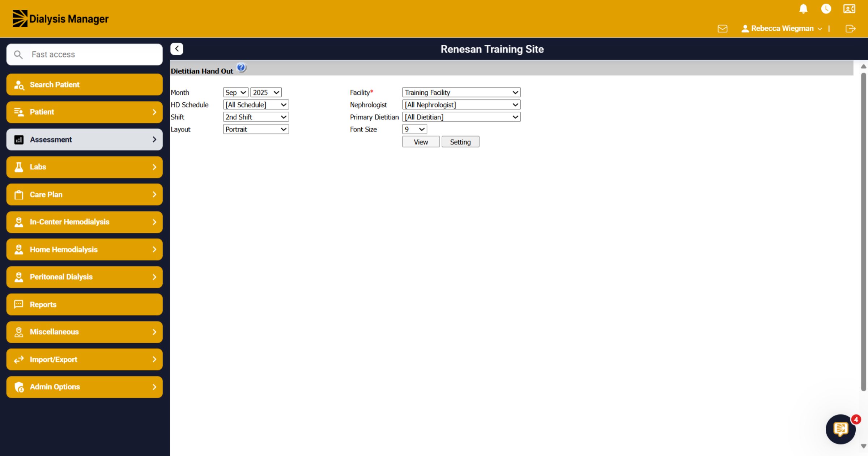Viewport: 868px width, 456px height.
Task: Open the contact card icon
Action: pos(849,9)
